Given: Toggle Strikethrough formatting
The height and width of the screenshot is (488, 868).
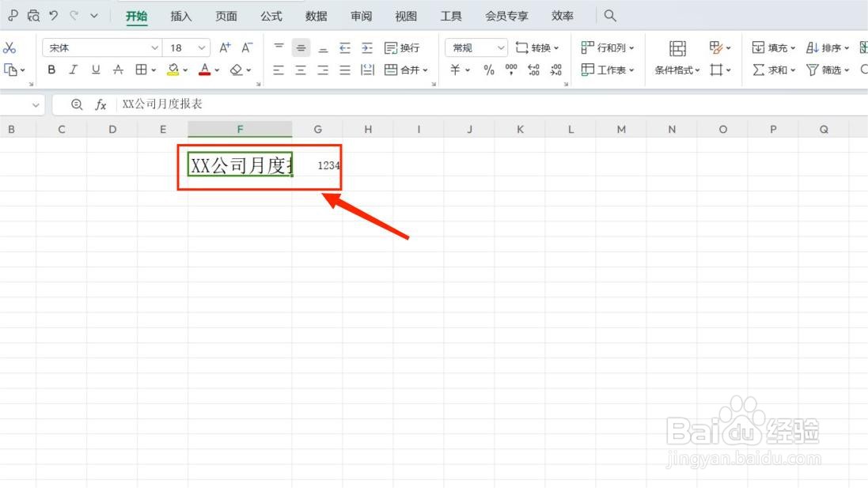Looking at the screenshot, I should point(118,70).
